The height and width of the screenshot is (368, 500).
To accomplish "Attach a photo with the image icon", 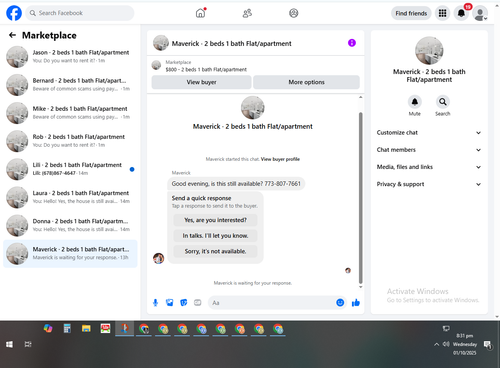I will (x=170, y=303).
